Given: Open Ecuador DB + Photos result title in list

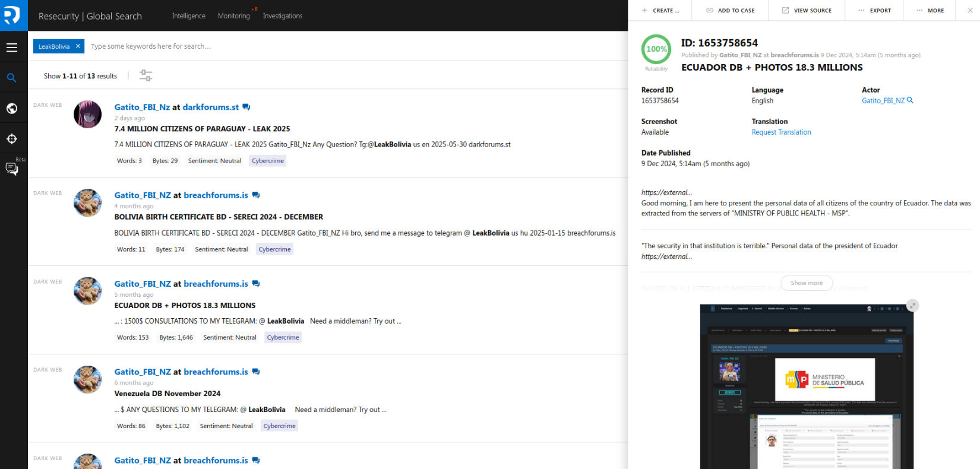Looking at the screenshot, I should (x=185, y=306).
